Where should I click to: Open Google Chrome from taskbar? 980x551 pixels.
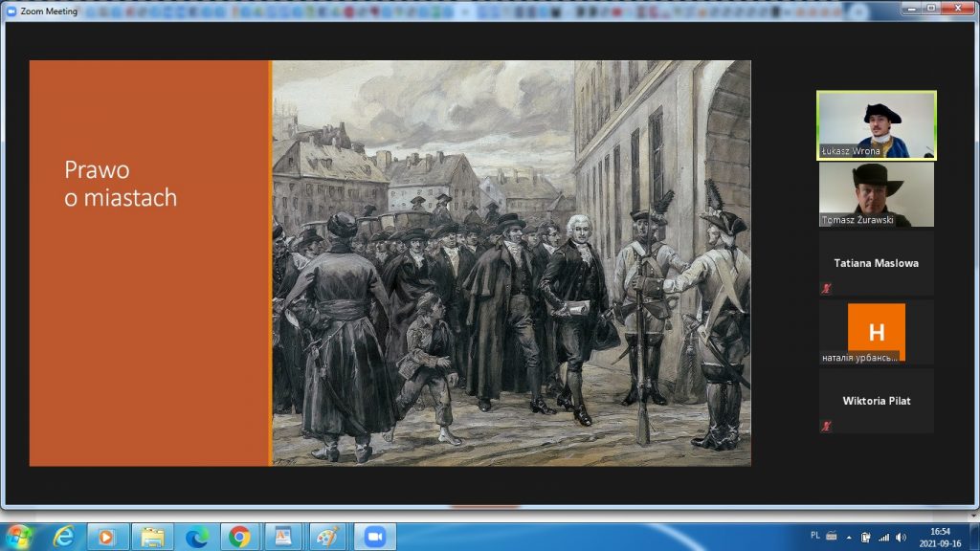241,537
